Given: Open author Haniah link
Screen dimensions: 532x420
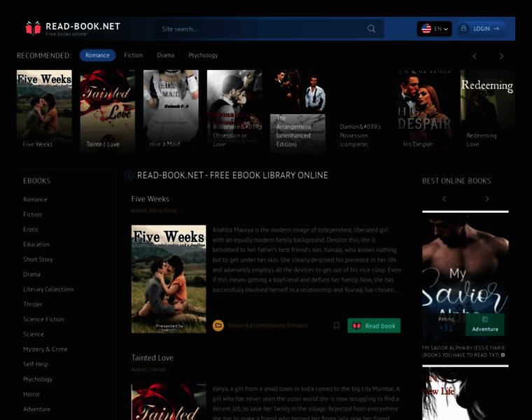Looking at the screenshot, I should tap(157, 370).
